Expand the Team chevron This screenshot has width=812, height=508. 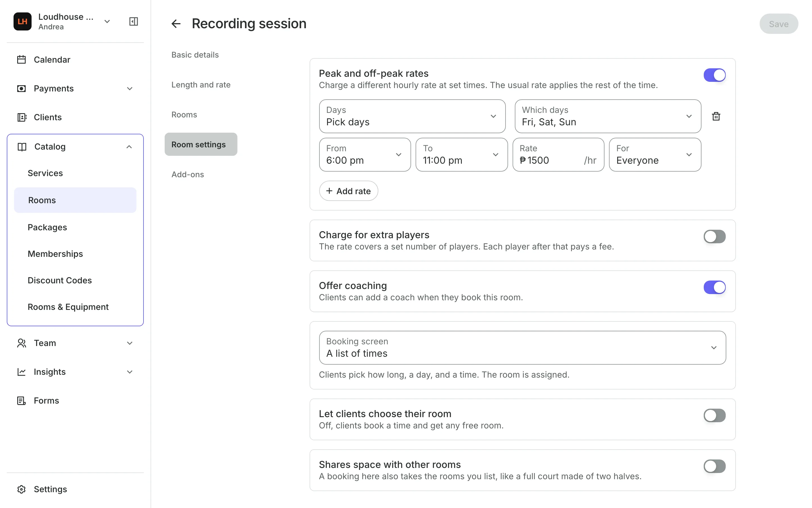130,343
